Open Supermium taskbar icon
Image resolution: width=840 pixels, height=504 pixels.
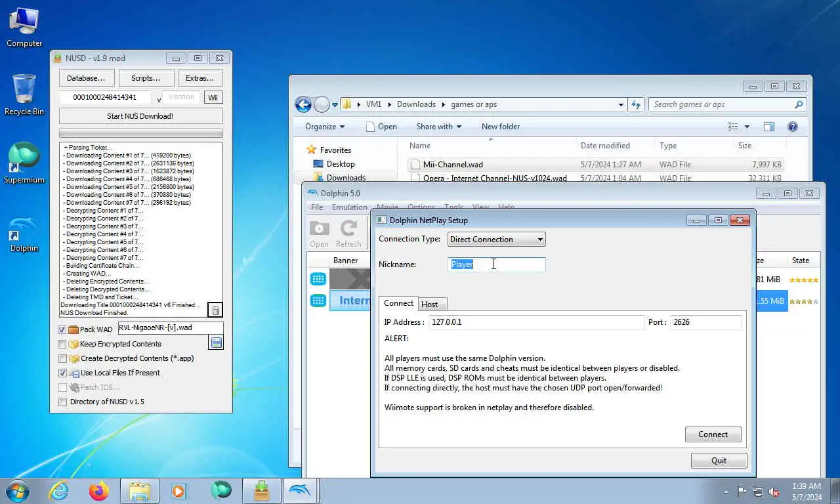[221, 491]
